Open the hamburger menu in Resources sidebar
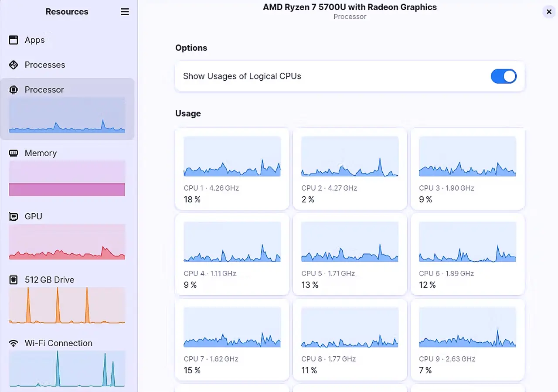This screenshot has width=558, height=392. click(x=125, y=12)
